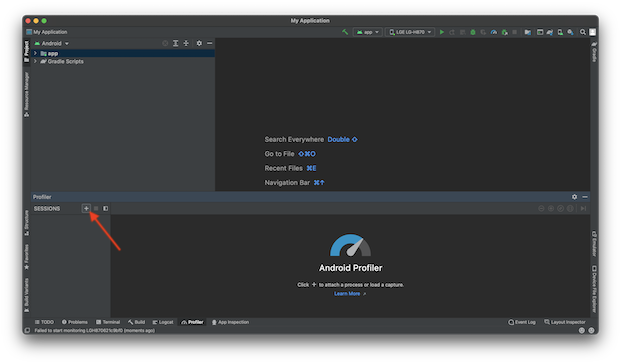The width and height of the screenshot is (621, 364).
Task: Click the profiler zoom in icon
Action: point(551,208)
